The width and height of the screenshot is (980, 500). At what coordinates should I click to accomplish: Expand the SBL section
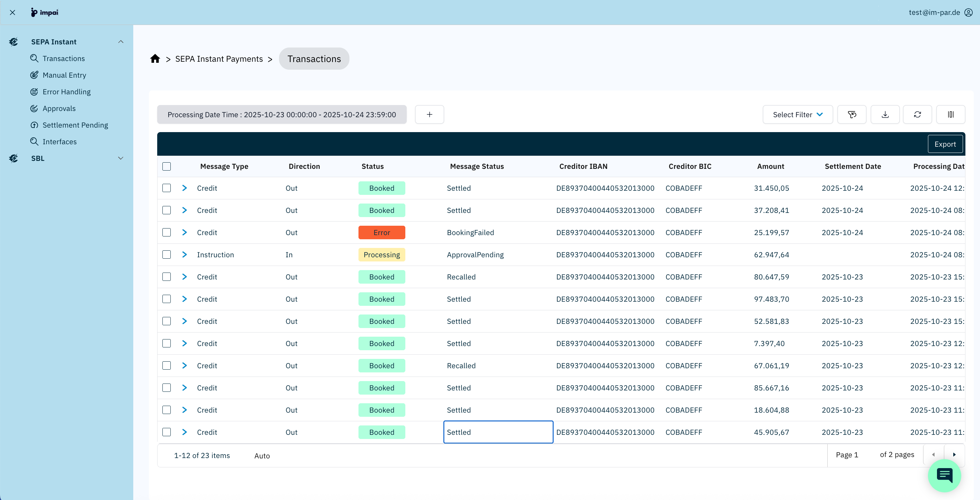(121, 158)
